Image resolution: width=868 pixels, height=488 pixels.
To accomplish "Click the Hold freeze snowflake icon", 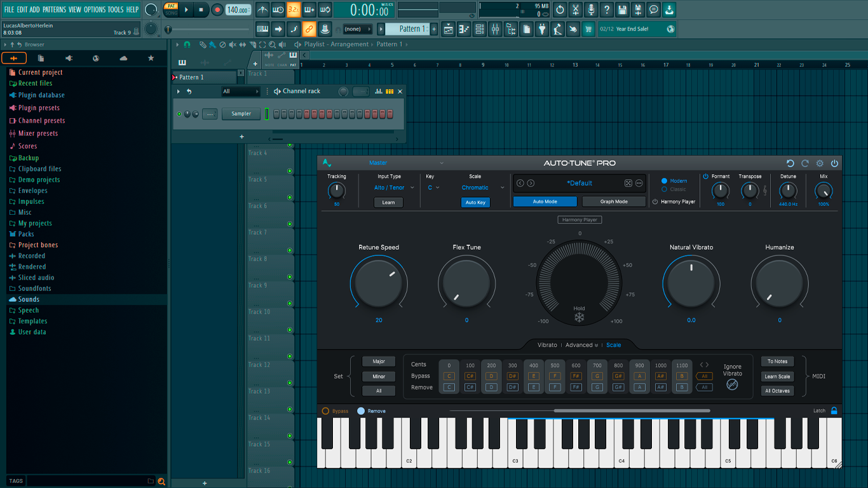I will pyautogui.click(x=580, y=317).
